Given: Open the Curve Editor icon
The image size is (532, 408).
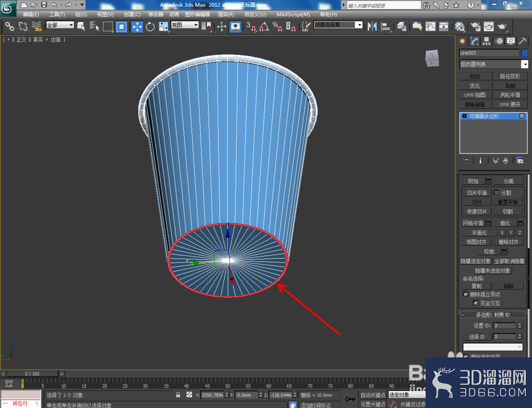Looking at the screenshot, I should coord(430,26).
